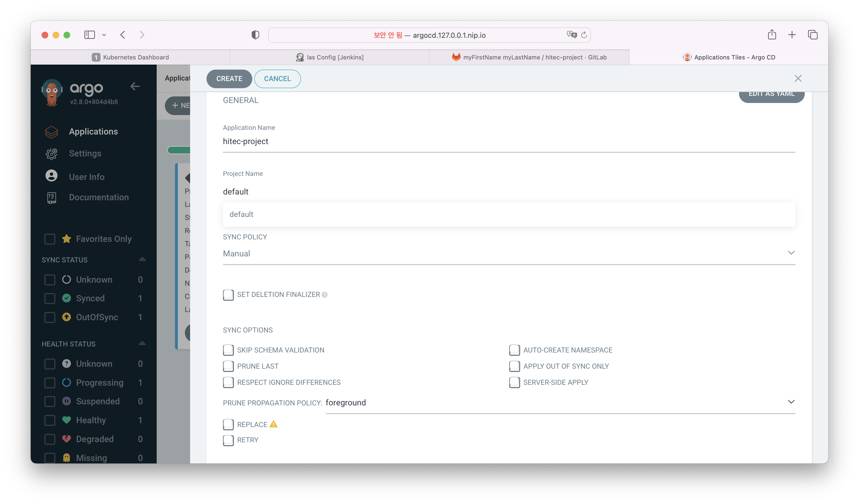This screenshot has height=504, width=859.
Task: Enable Auto-Create Namespace checkbox
Action: click(514, 349)
